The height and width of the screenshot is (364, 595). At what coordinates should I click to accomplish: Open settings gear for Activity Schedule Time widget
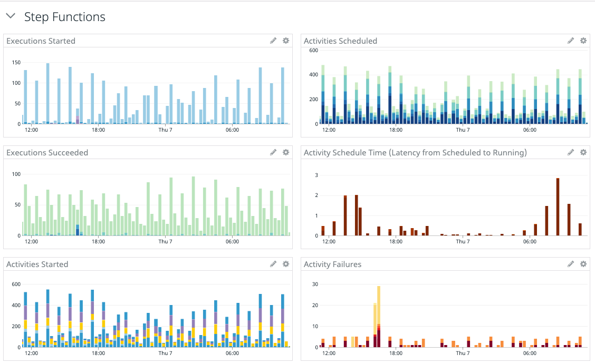pyautogui.click(x=583, y=152)
